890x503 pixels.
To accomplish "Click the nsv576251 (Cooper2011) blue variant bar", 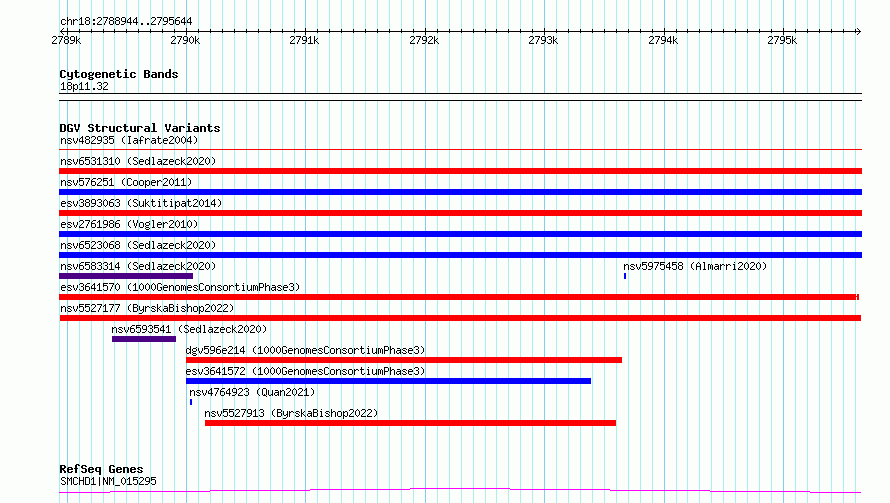I will pos(460,192).
